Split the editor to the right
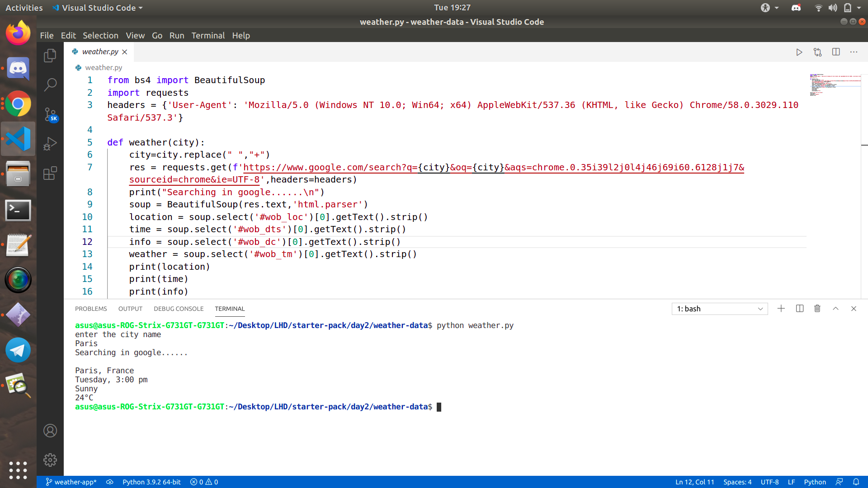Screen dimensions: 868x488 click(x=836, y=52)
